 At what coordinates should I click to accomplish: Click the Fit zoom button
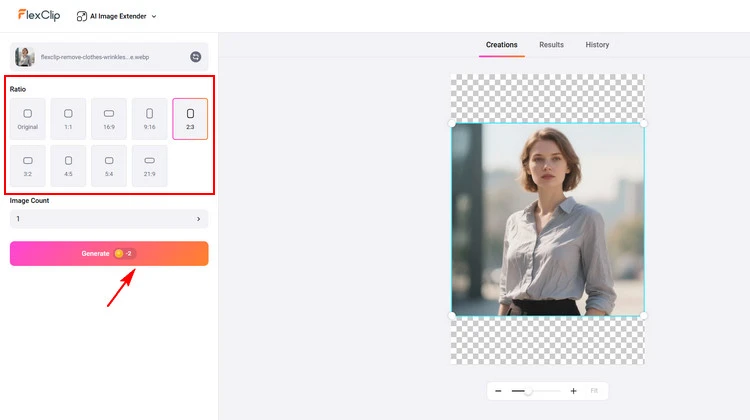click(x=594, y=391)
